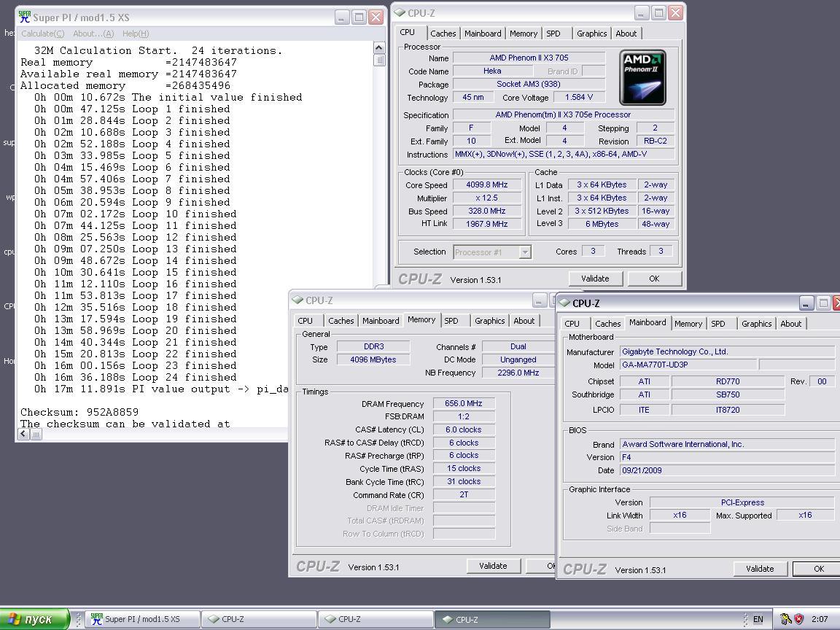Open the Calculate(C) menu in Super PI
The height and width of the screenshot is (630, 840).
(x=43, y=34)
